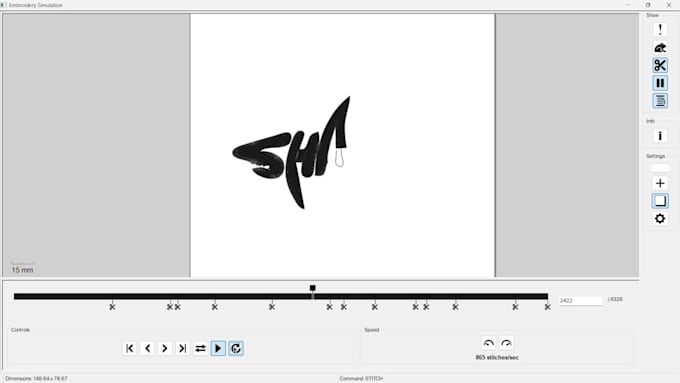Click the timeline slider handle
680x383 pixels.
click(313, 288)
